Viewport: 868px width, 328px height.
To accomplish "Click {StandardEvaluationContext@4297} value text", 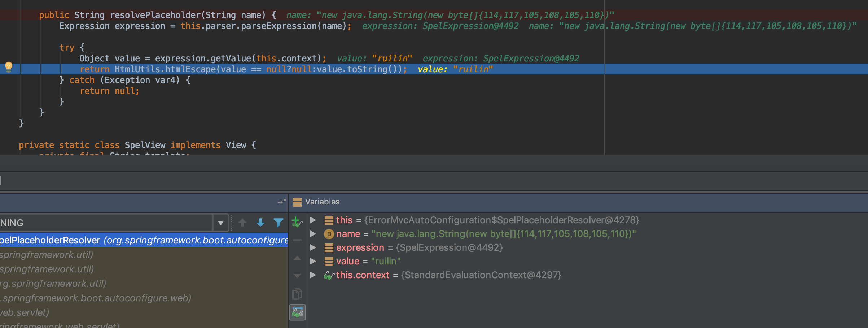I will point(481,275).
